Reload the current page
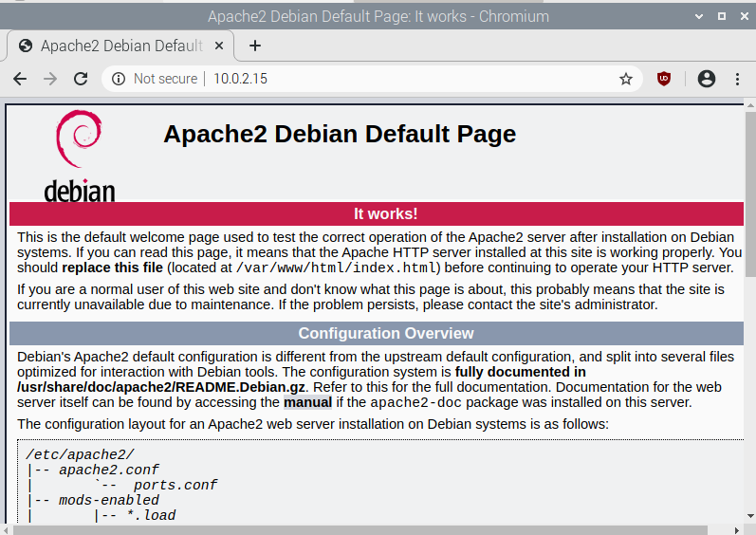This screenshot has width=756, height=535. [x=81, y=79]
